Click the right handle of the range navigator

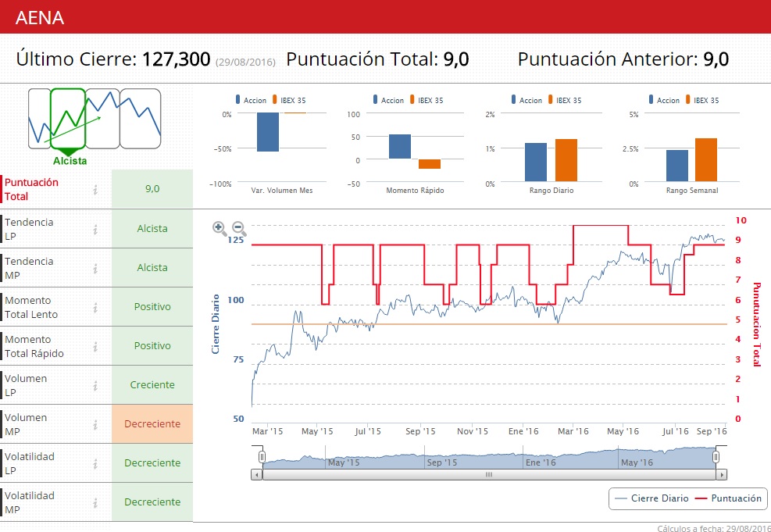tap(716, 457)
